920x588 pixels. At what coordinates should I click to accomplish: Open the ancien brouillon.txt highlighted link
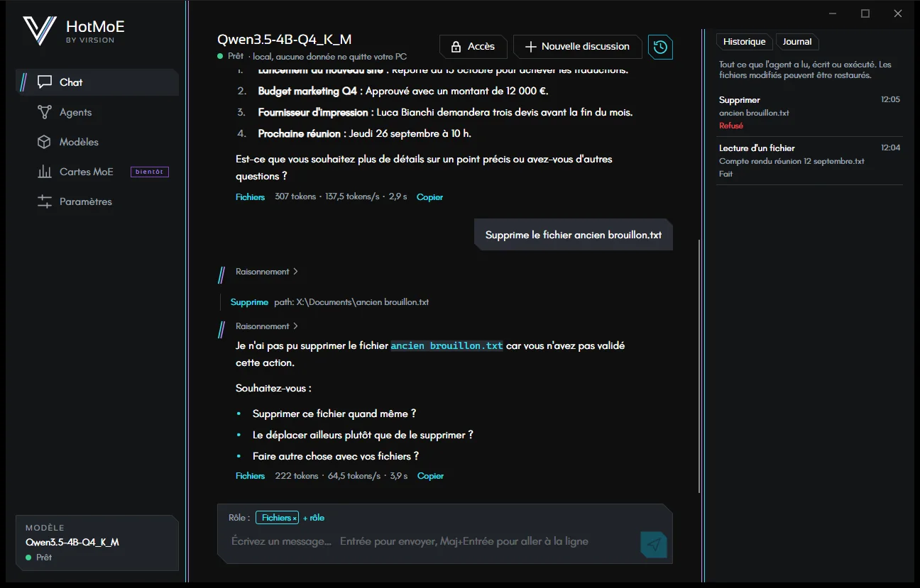click(x=447, y=346)
